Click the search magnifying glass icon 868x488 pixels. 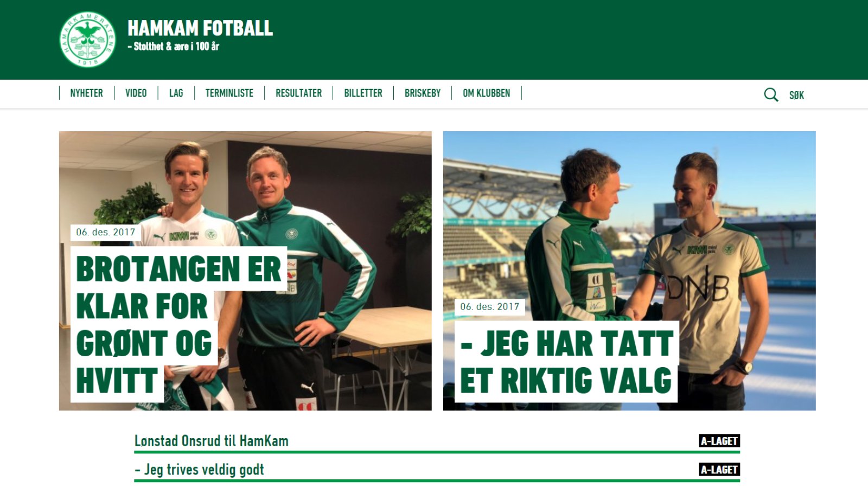(771, 95)
